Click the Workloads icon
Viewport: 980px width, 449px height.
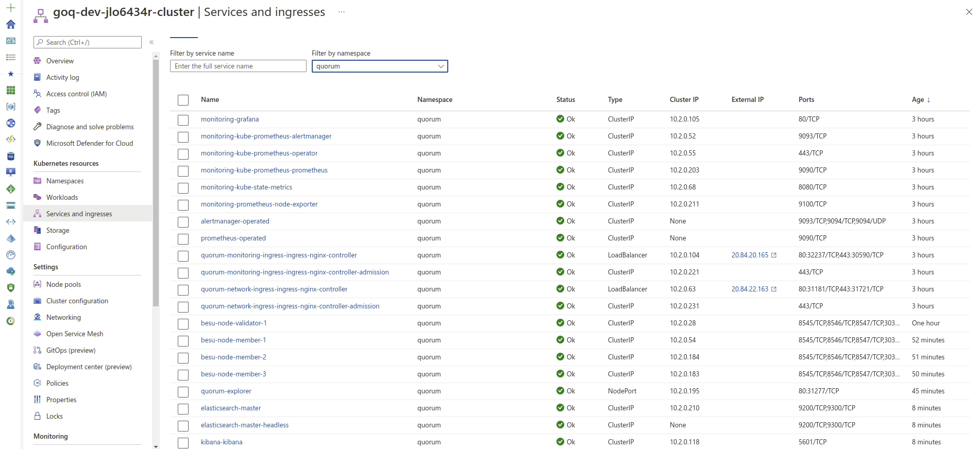tap(37, 197)
